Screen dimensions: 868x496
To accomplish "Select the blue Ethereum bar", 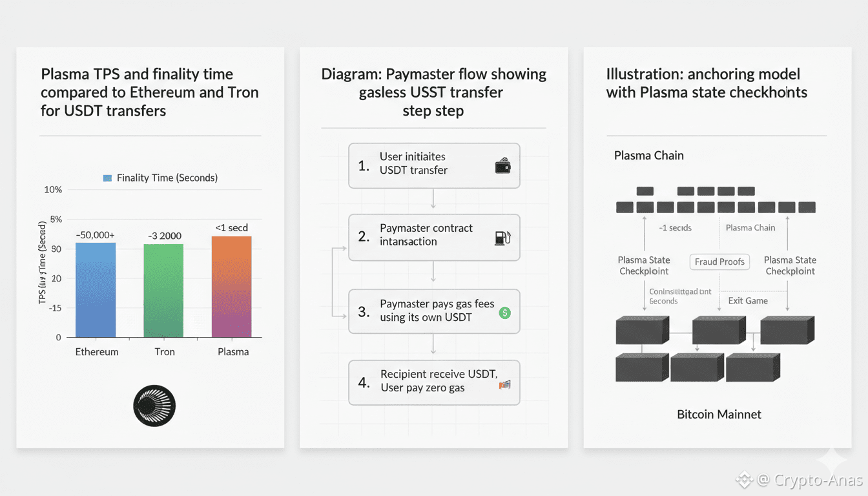I will (x=96, y=289).
